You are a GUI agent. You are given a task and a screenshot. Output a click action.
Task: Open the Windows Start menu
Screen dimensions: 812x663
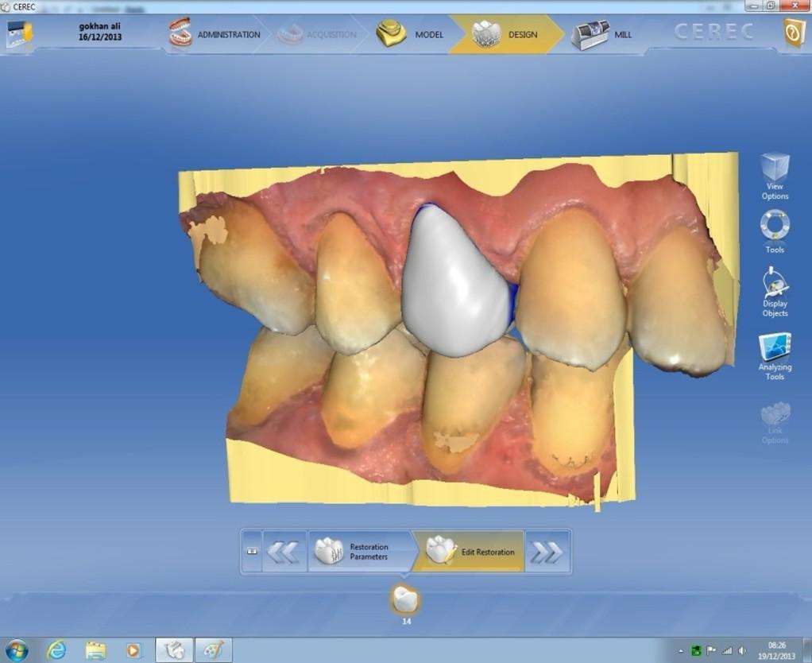click(16, 649)
